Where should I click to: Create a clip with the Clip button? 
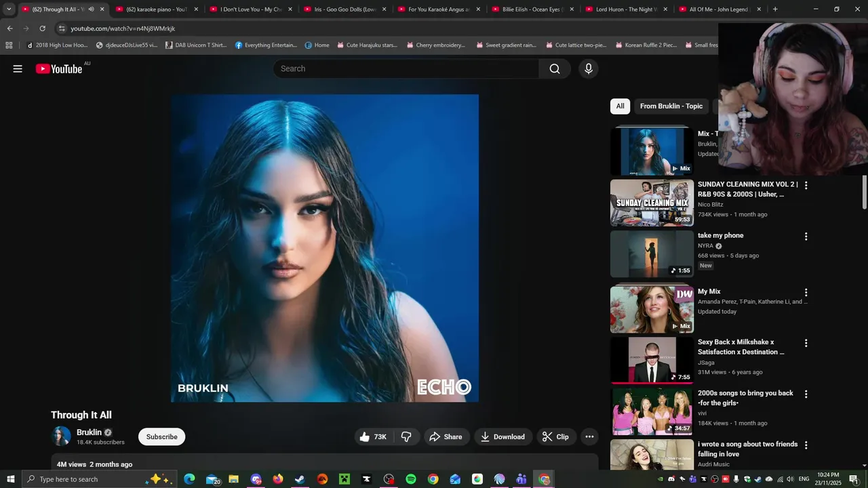coord(555,437)
